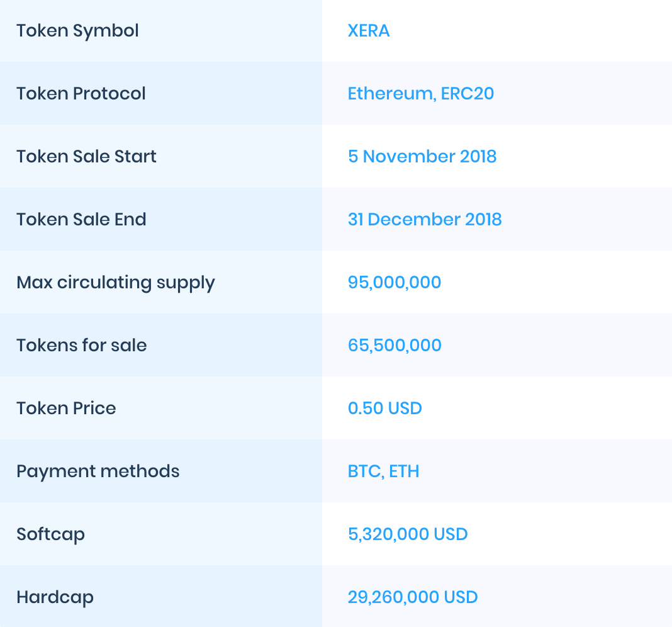The height and width of the screenshot is (627, 672).
Task: Select the 5,320,000 USD softcap value
Action: click(408, 534)
